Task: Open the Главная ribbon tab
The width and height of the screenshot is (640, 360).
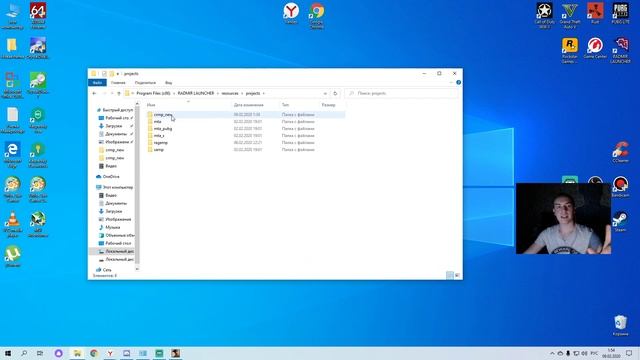Action: [x=118, y=83]
